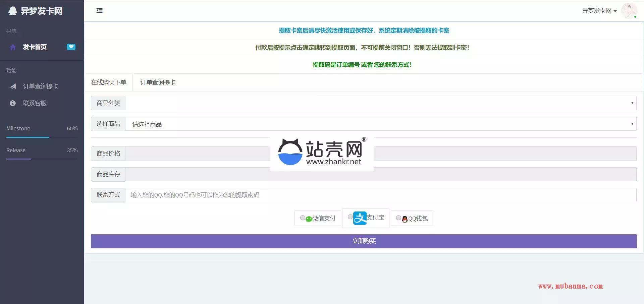Click the Alipay logo icon

point(360,218)
